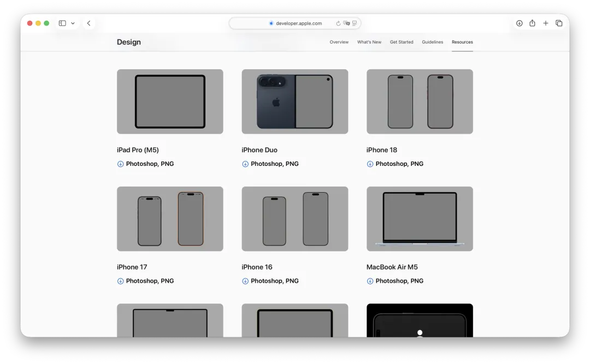Click download icon under iPhone 18
The width and height of the screenshot is (590, 364).
coord(370,164)
